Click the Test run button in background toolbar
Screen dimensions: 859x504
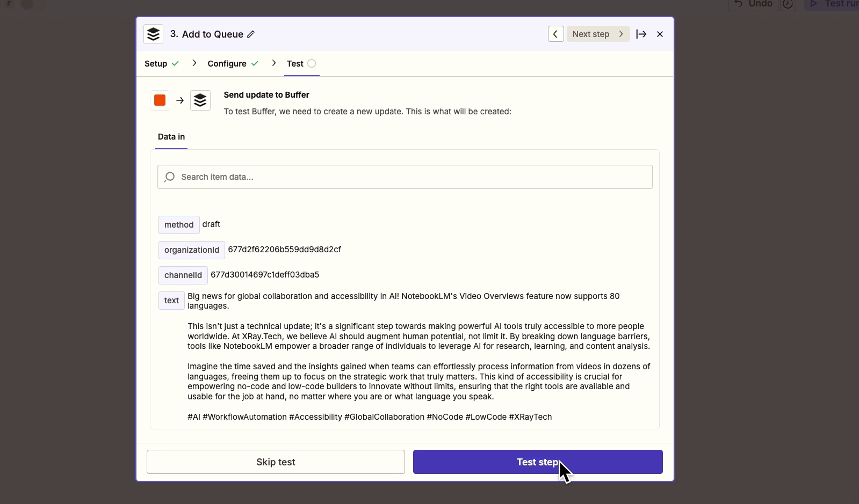(x=832, y=4)
